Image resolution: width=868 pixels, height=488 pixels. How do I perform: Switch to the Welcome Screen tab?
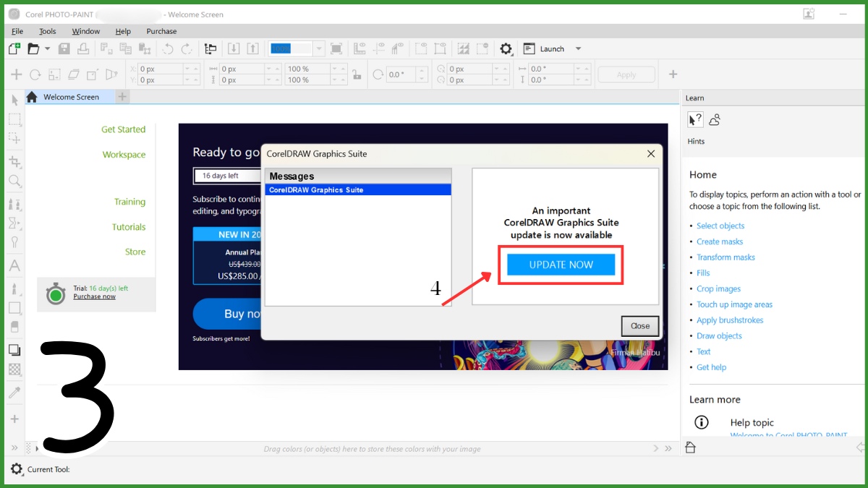[x=70, y=97]
